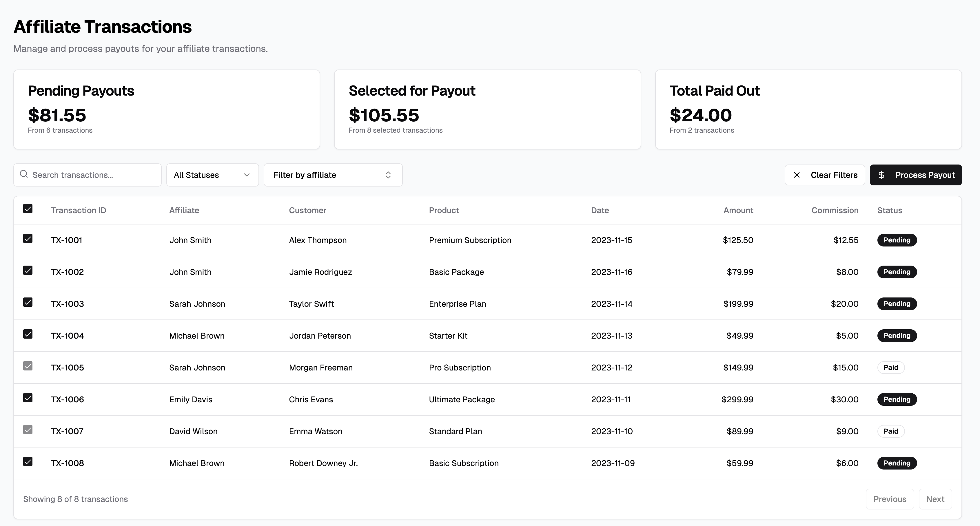
Task: Click the $299.99 amount
Action: point(737,399)
